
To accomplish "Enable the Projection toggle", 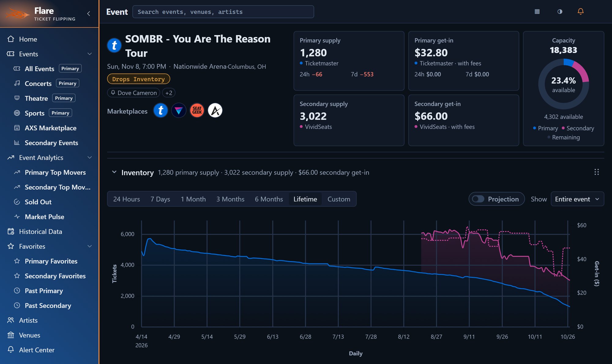I will pos(478,199).
